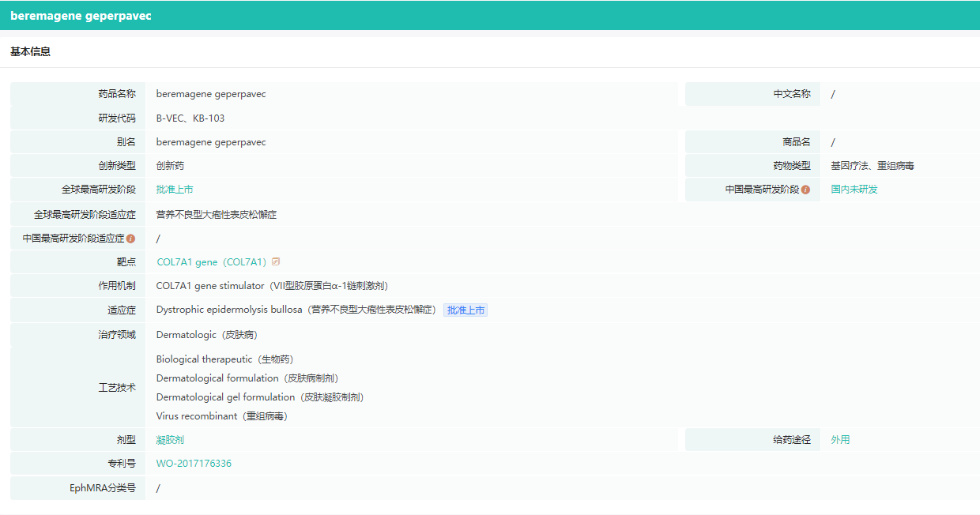Open patent number WO-2017176336
Image resolution: width=980 pixels, height=515 pixels.
pyautogui.click(x=194, y=464)
